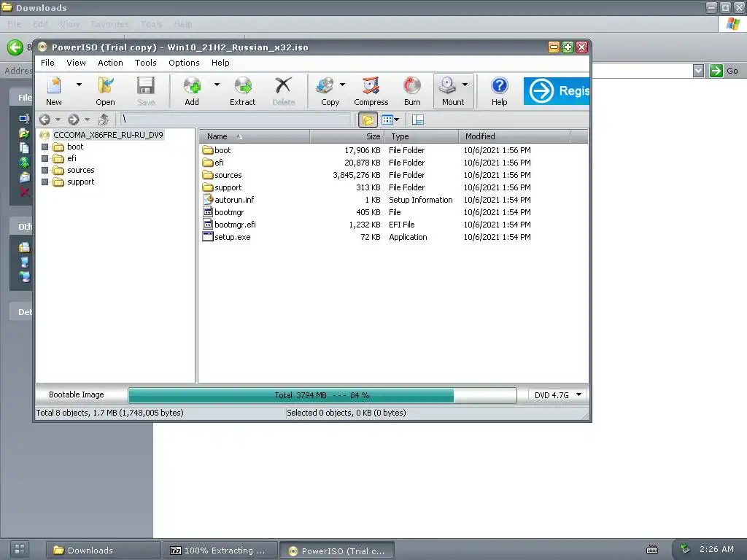Select the sources folder in tree
Viewport: 747px width, 560px height.
tap(80, 170)
